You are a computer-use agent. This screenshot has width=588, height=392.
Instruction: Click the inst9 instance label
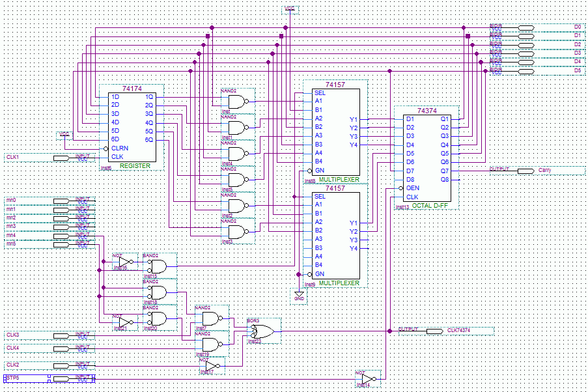[310, 285]
